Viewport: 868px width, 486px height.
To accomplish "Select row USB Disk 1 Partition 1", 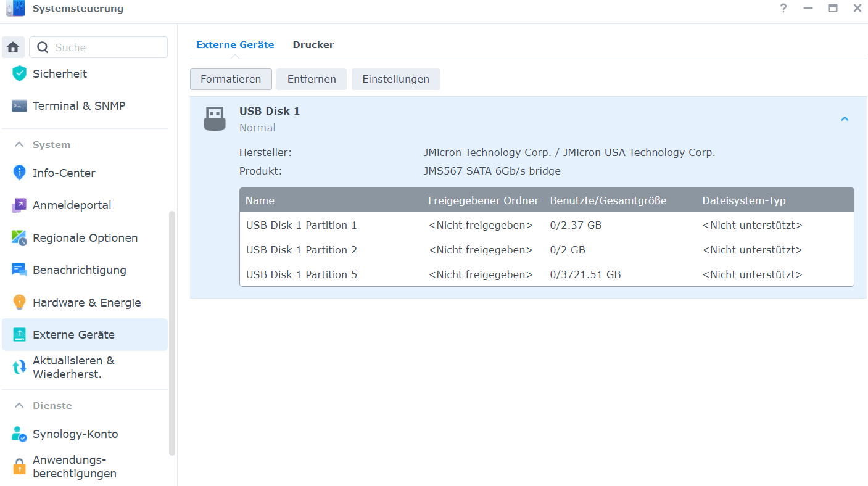I will [x=547, y=225].
